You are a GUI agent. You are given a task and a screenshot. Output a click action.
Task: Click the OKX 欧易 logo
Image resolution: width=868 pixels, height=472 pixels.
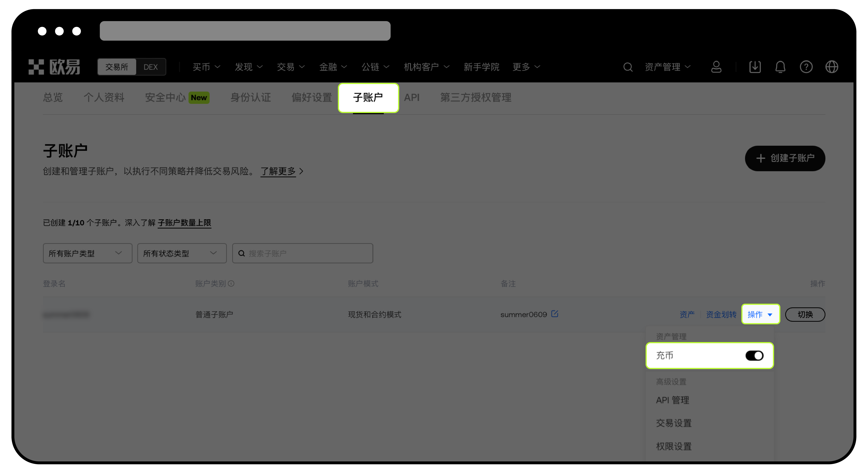(54, 66)
